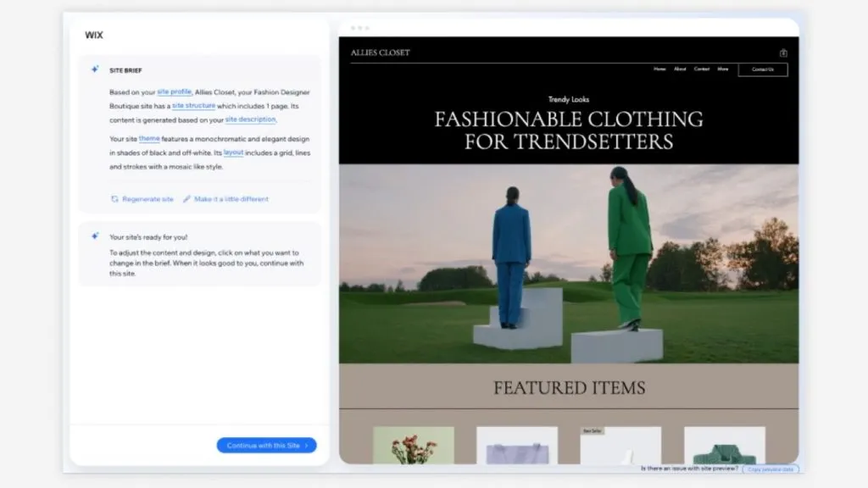Click the regenerate arrows icon

114,199
